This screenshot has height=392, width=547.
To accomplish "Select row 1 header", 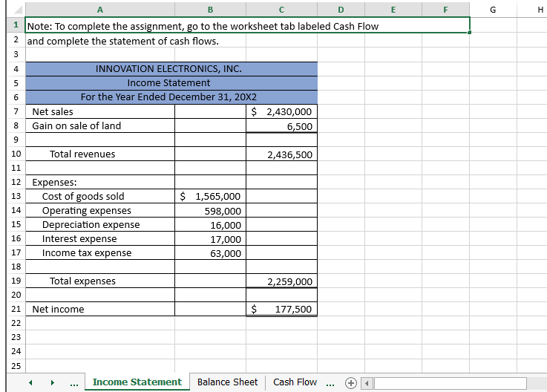I will click(x=16, y=24).
